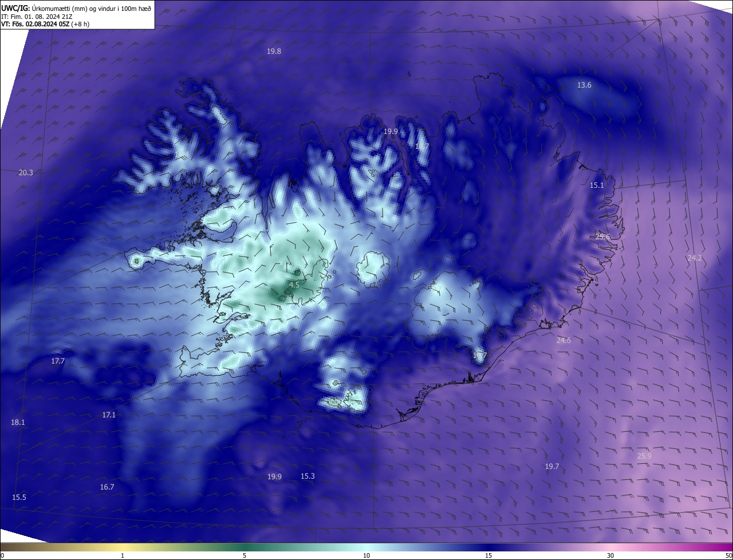Click the title 'Úrkomumætti (mm) og vindur í 100m hæð'

[92, 8]
